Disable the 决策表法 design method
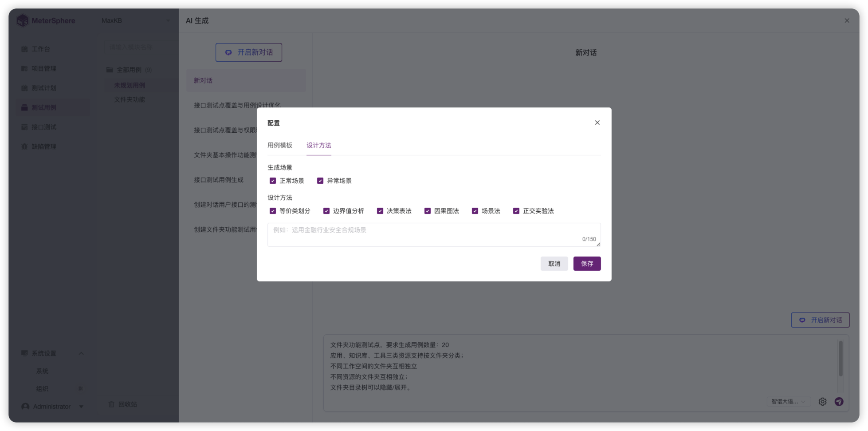This screenshot has width=868, height=431. tap(380, 211)
